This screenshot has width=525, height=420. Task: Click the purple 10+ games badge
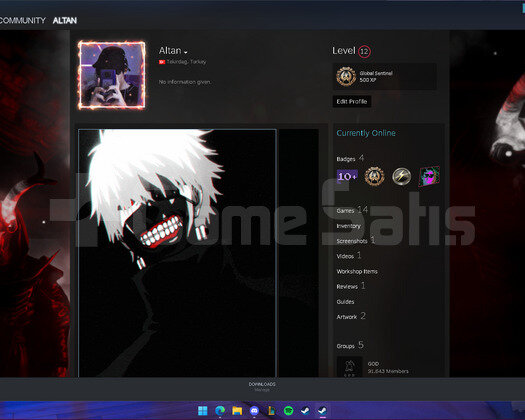click(x=347, y=176)
